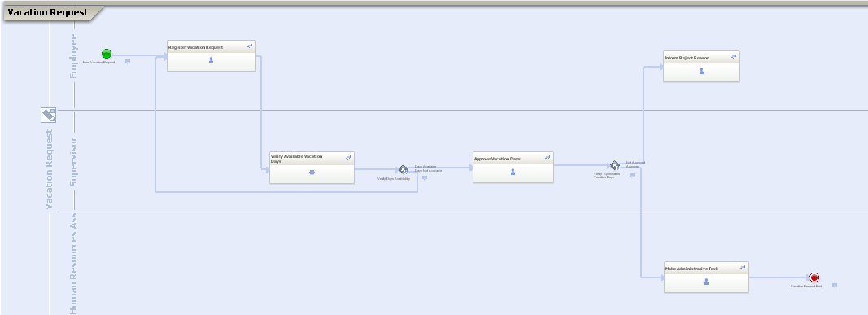Click corner link icon on Verify Available Vacation Days
The width and height of the screenshot is (868, 315).
[x=348, y=157]
